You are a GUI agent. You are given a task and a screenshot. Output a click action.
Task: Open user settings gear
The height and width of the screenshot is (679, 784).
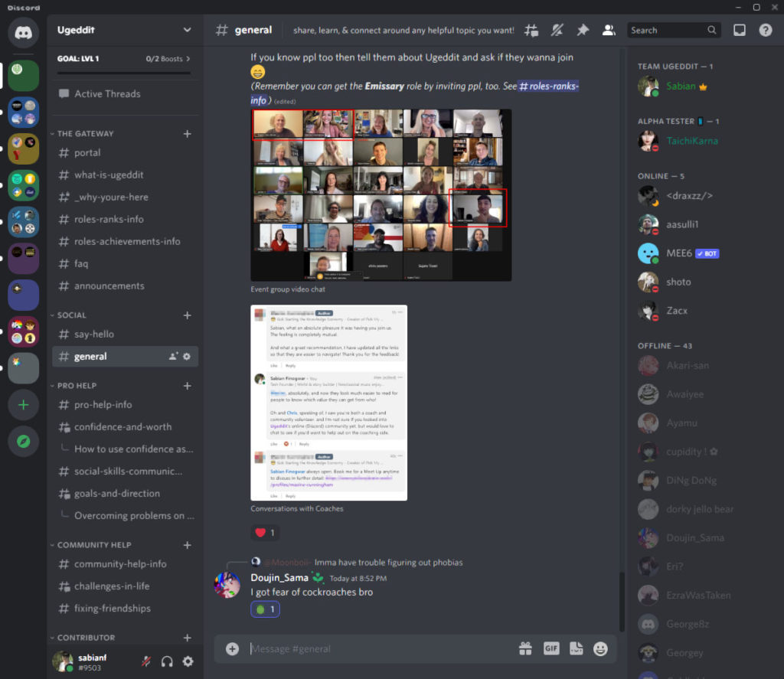[188, 661]
